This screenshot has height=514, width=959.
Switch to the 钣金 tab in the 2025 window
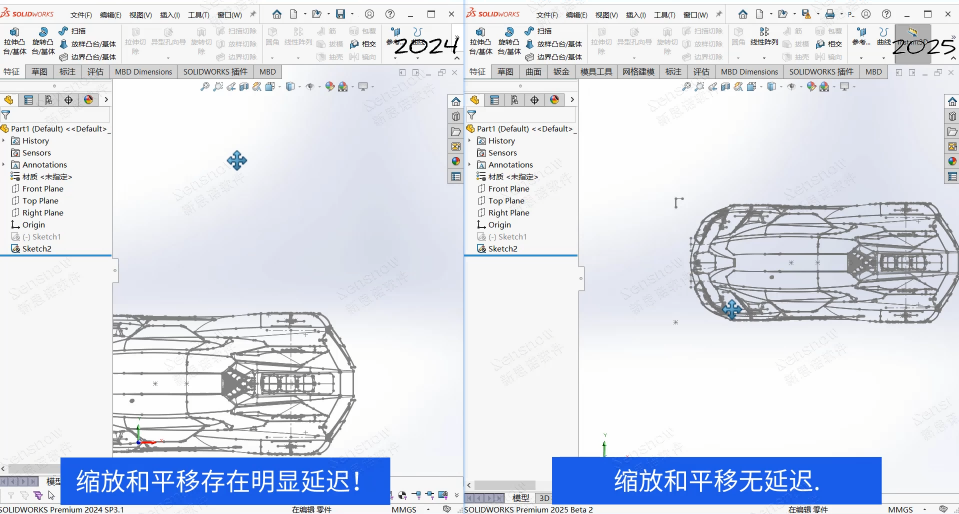pyautogui.click(x=561, y=72)
